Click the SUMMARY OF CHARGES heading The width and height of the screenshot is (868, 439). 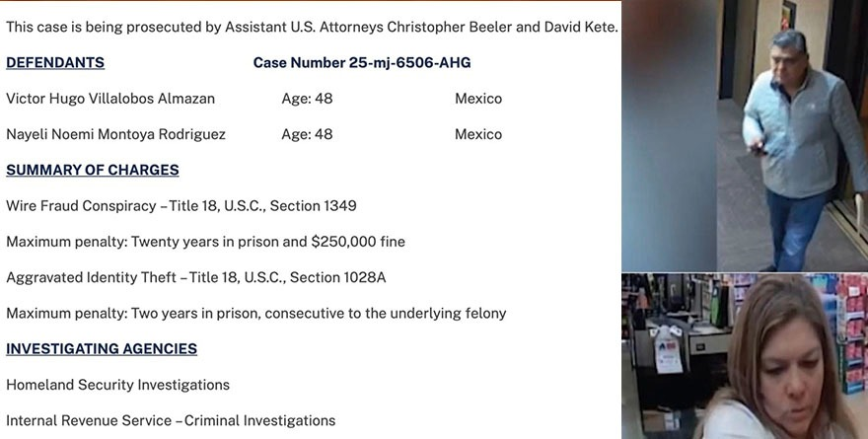[x=93, y=170]
